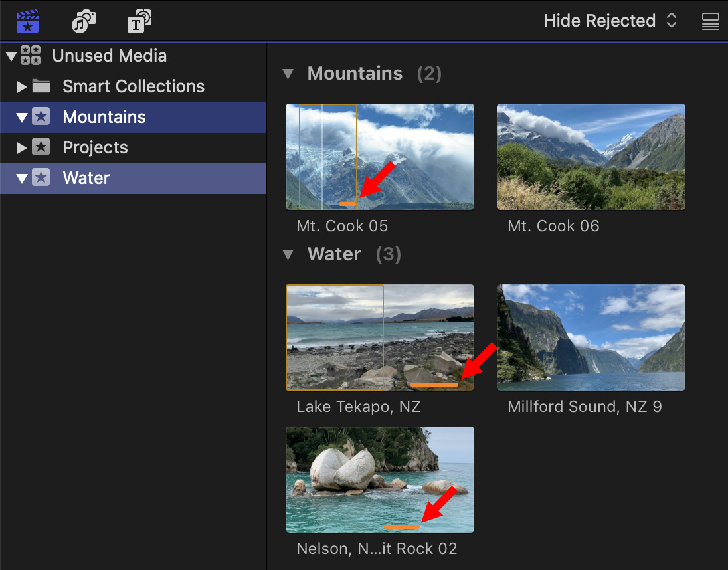Open the Titles and Generators sidebar
The image size is (728, 570).
(139, 22)
